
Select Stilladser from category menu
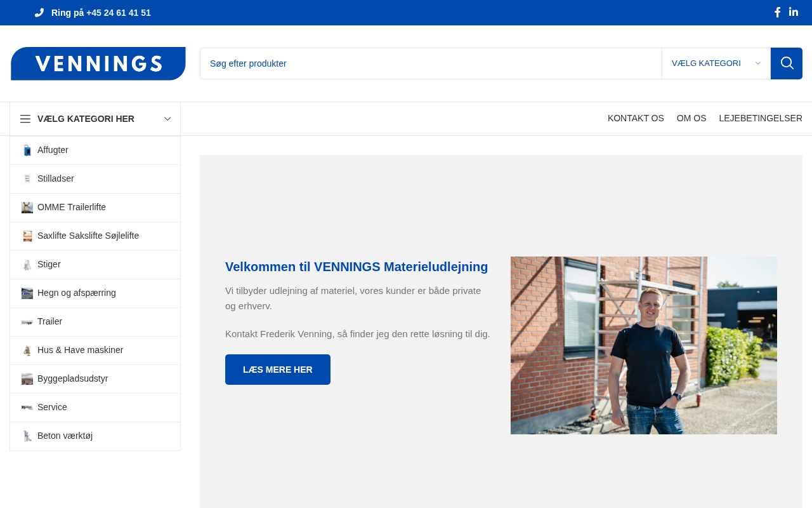click(95, 179)
